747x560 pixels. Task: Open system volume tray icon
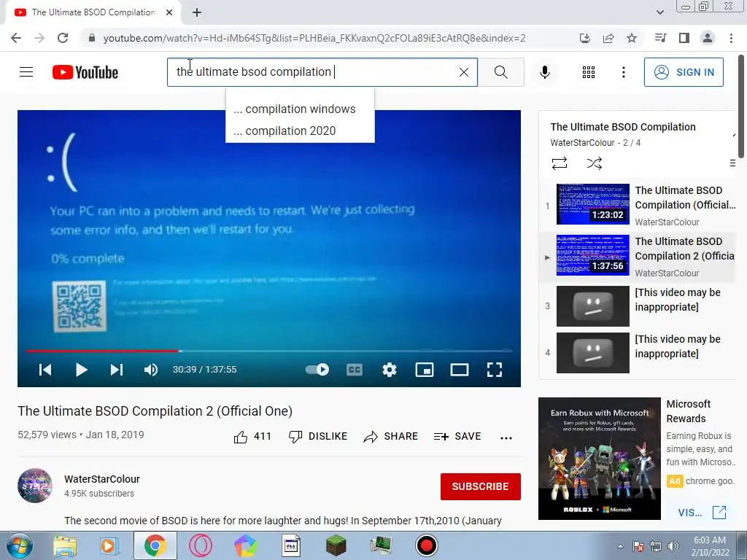tap(673, 546)
